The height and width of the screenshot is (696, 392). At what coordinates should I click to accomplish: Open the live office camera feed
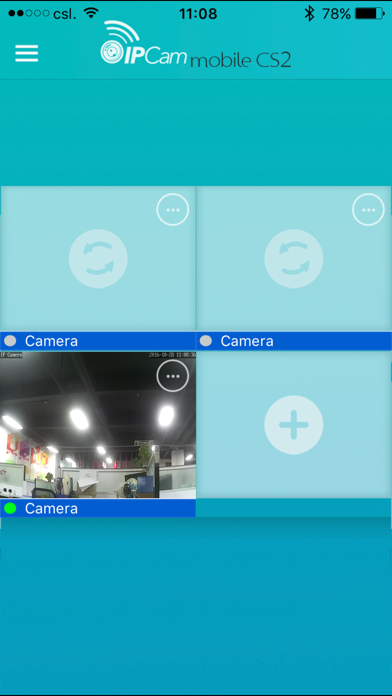pos(98,425)
